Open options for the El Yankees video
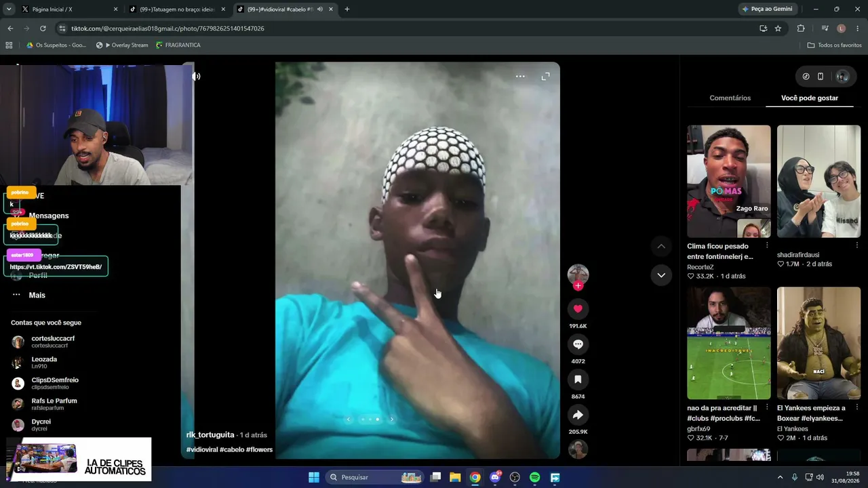The width and height of the screenshot is (868, 488). tap(856, 407)
